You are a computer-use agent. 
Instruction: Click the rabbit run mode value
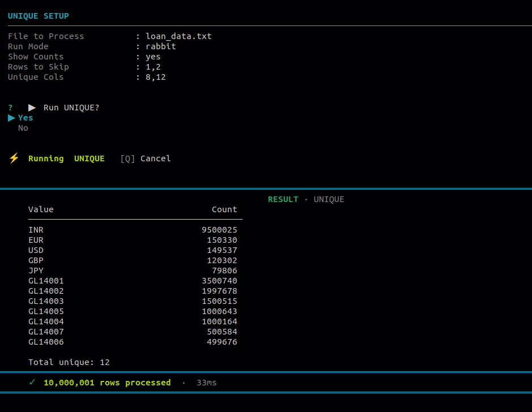click(x=161, y=46)
